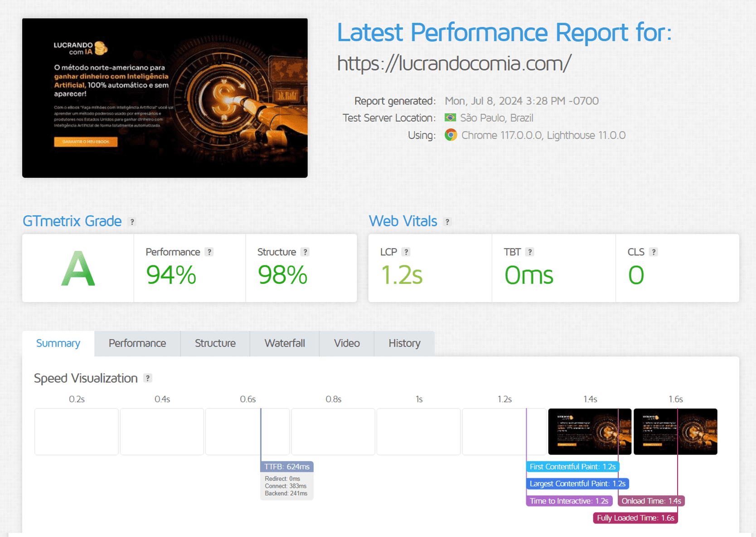Go to the Waterfall tab

285,343
